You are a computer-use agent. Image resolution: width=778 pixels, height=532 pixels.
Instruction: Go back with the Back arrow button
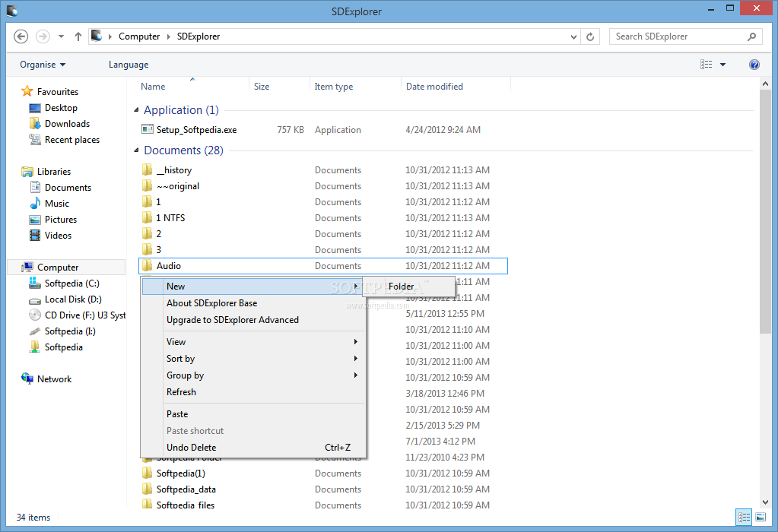(x=21, y=36)
